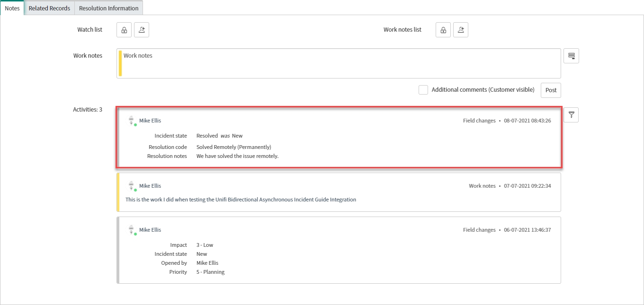The width and height of the screenshot is (644, 305).
Task: Click Mike Ellis avatar in the Resolved activity
Action: pos(132,121)
